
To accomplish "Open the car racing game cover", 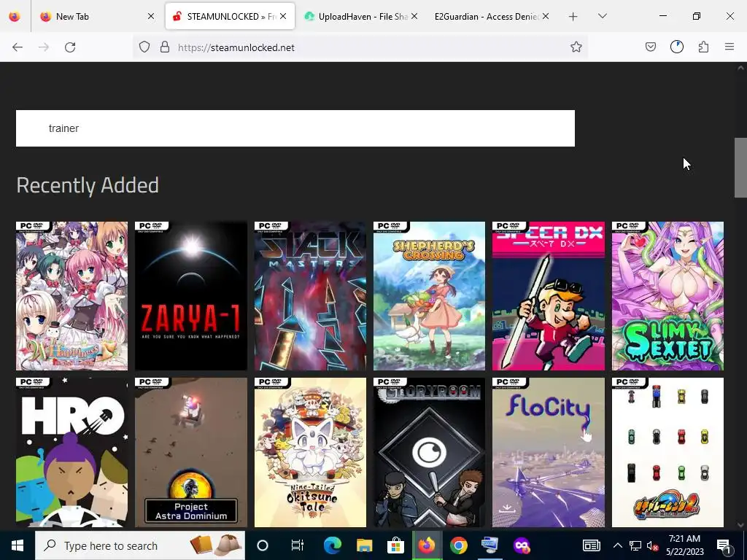I will (x=667, y=452).
